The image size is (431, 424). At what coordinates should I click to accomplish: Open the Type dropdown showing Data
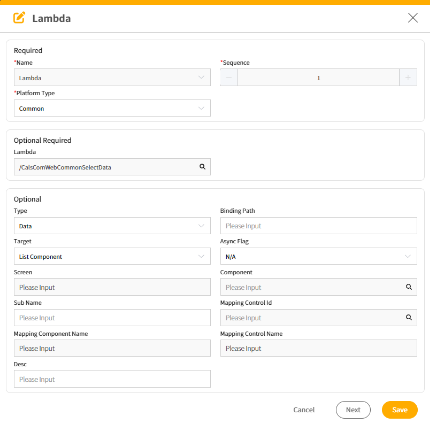pos(112,226)
